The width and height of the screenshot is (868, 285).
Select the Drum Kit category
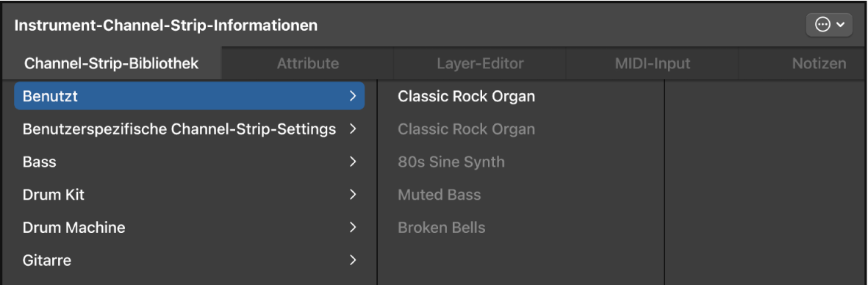(x=189, y=195)
